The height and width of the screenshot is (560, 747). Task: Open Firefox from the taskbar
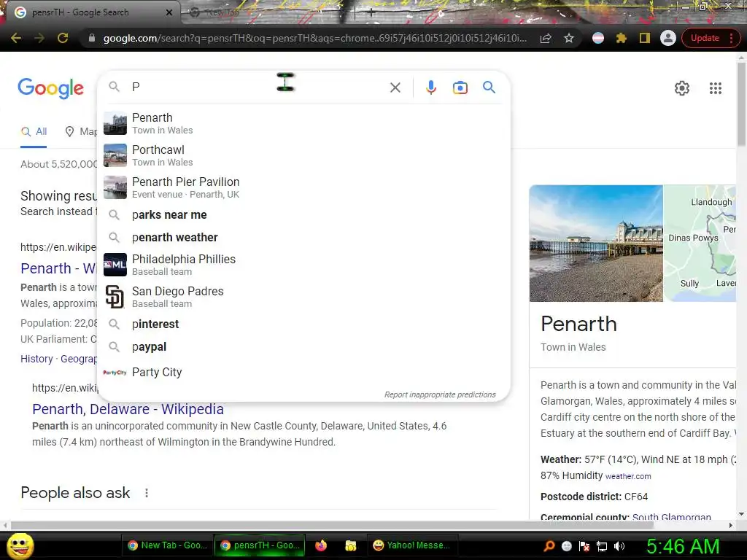click(x=321, y=545)
